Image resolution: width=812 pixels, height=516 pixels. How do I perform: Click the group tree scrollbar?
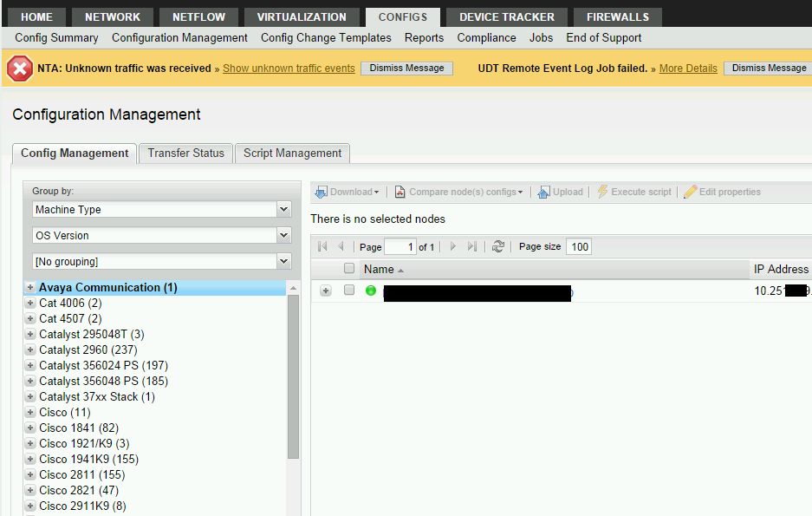[293, 376]
